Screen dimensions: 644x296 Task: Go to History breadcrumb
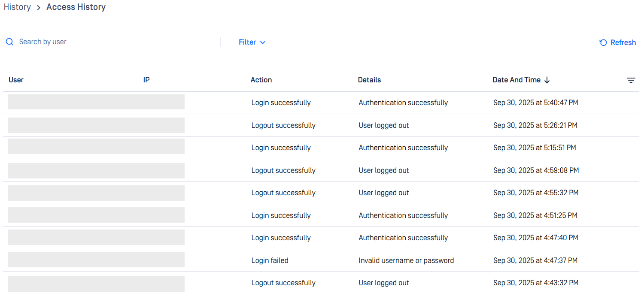click(x=17, y=7)
